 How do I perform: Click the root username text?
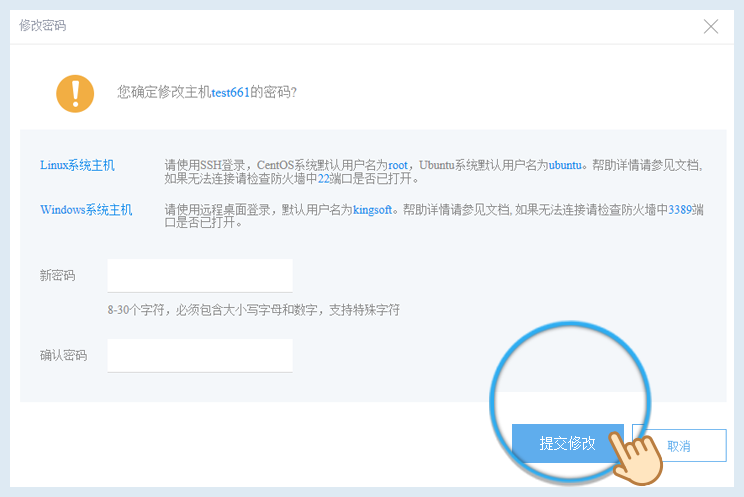point(398,165)
